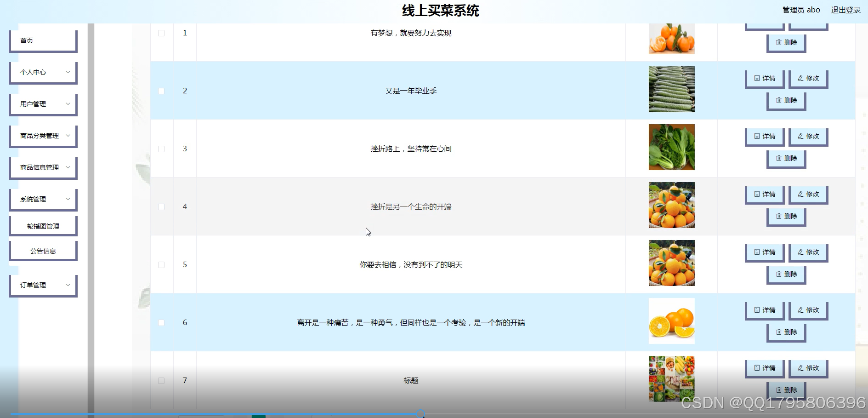Click the detail icon on row 2
The width and height of the screenshot is (868, 418).
tap(758, 78)
